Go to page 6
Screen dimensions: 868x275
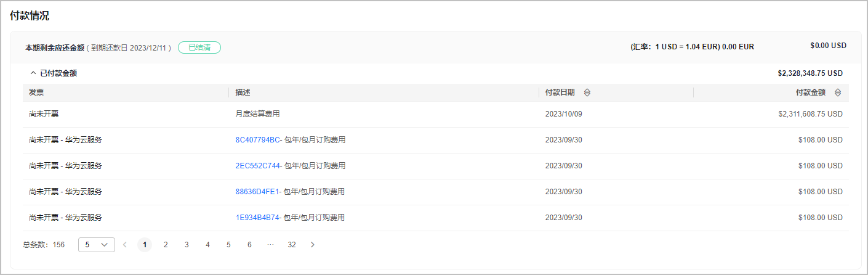[x=249, y=245]
